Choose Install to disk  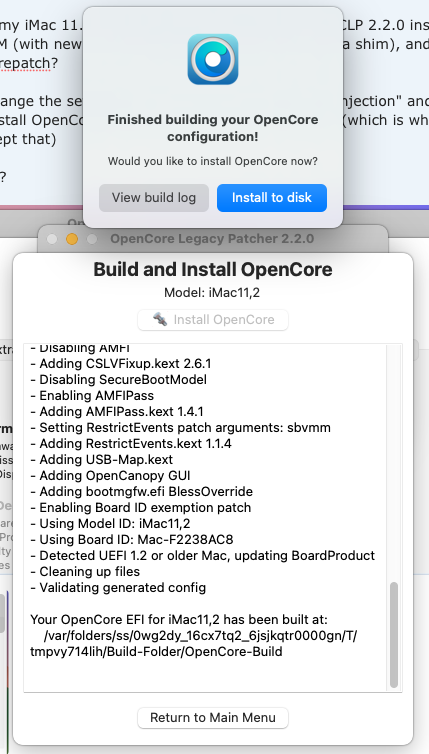(272, 198)
